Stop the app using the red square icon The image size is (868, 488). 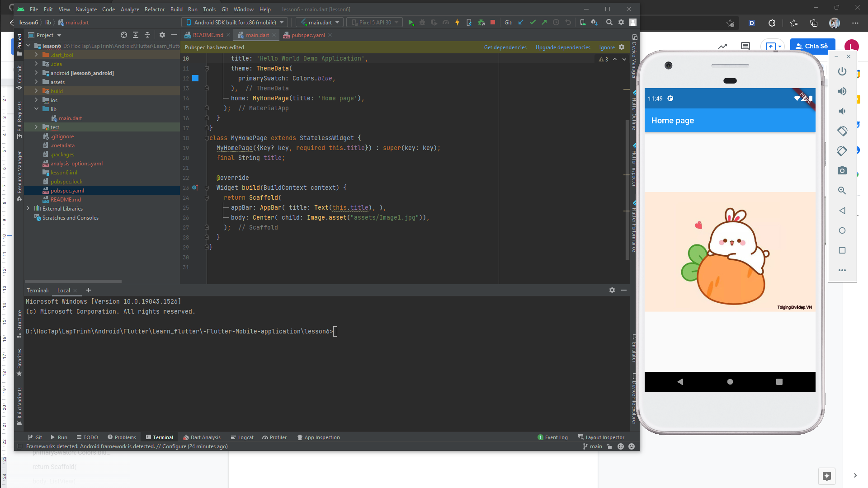[493, 22]
